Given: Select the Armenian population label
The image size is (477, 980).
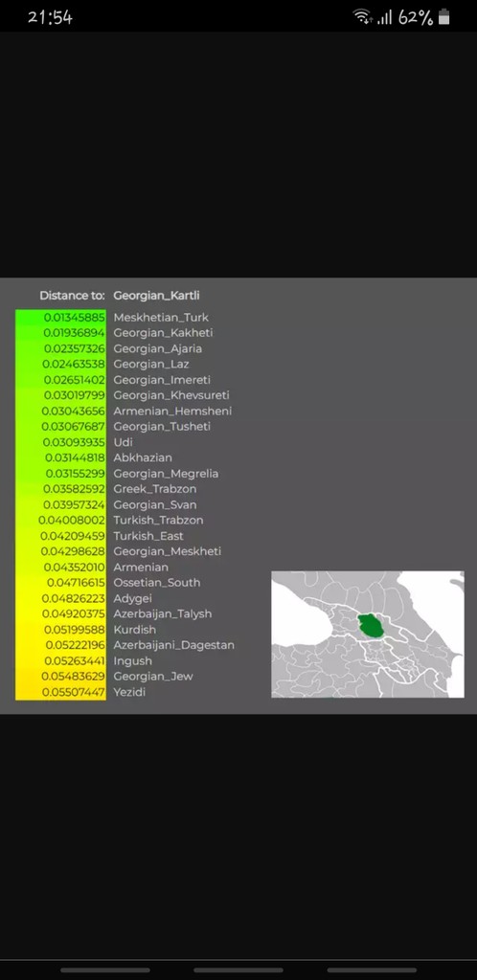Looking at the screenshot, I should (141, 568).
